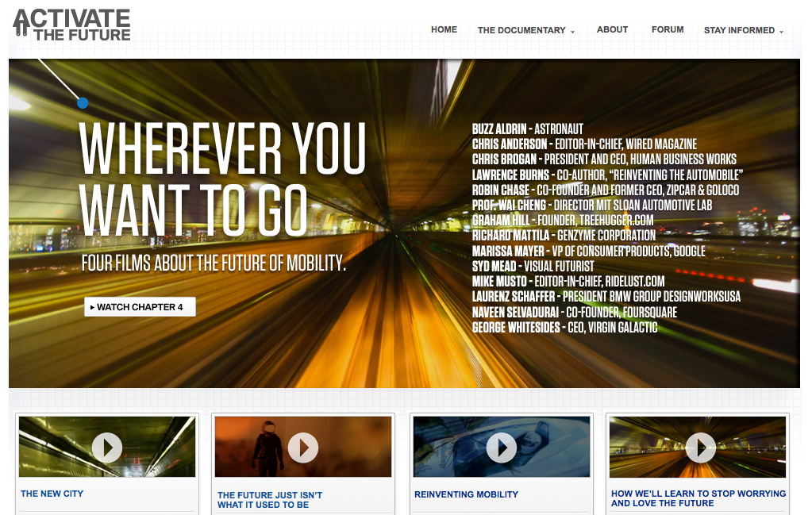The height and width of the screenshot is (515, 812).
Task: Click the Watch Chapter 4 button
Action: point(140,307)
